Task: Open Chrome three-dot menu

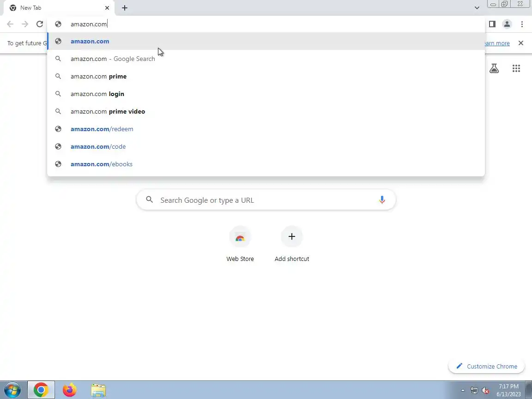Action: (x=522, y=24)
